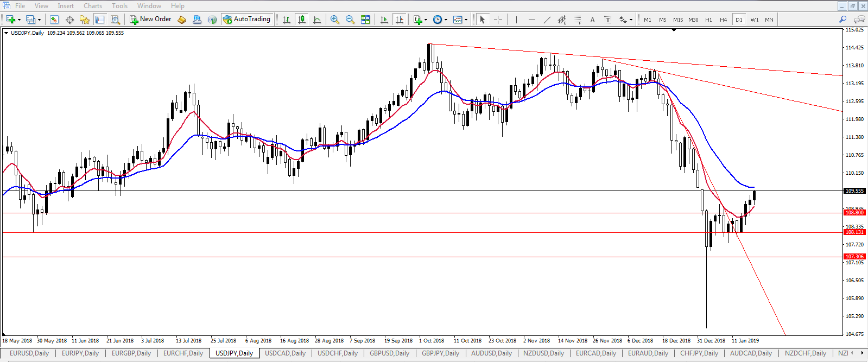Select the Arrows objects tool

[623, 20]
